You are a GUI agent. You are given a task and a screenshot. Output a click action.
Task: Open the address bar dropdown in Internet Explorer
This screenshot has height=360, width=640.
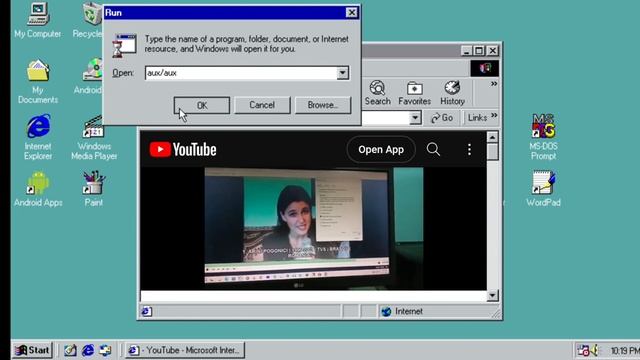point(415,118)
